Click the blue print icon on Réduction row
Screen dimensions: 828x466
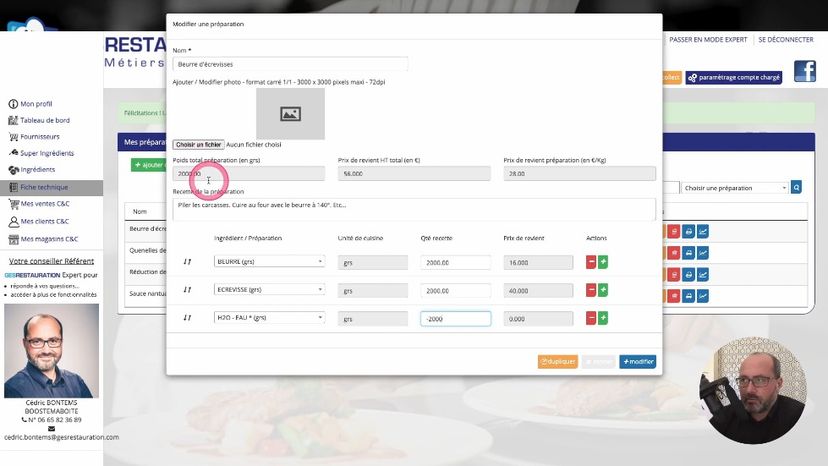click(688, 275)
